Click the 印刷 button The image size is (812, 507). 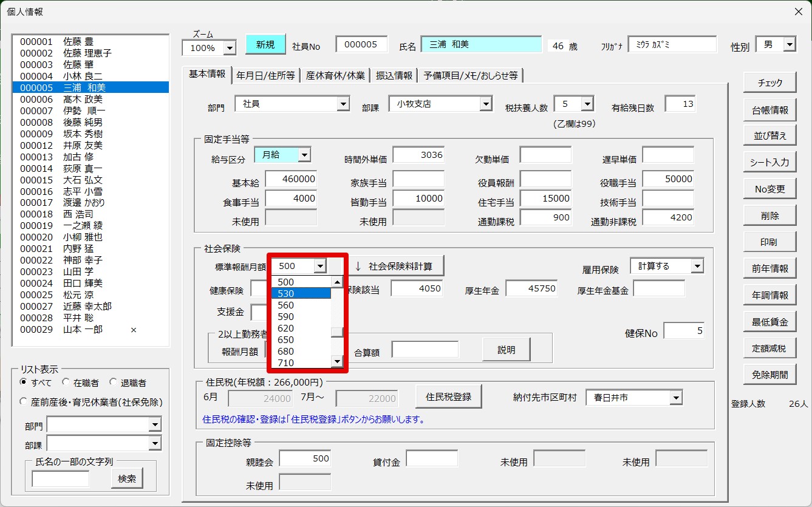pyautogui.click(x=769, y=242)
